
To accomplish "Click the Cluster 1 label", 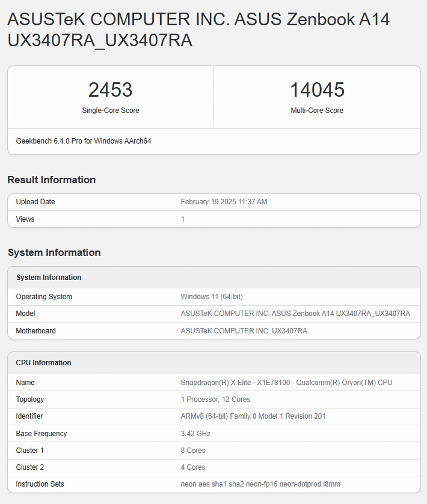I will tap(30, 451).
